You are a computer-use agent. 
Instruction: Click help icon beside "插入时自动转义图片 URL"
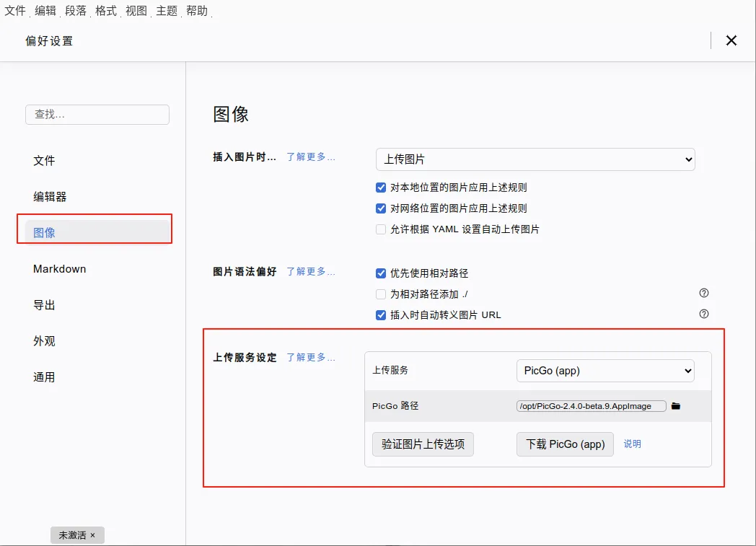(x=704, y=314)
